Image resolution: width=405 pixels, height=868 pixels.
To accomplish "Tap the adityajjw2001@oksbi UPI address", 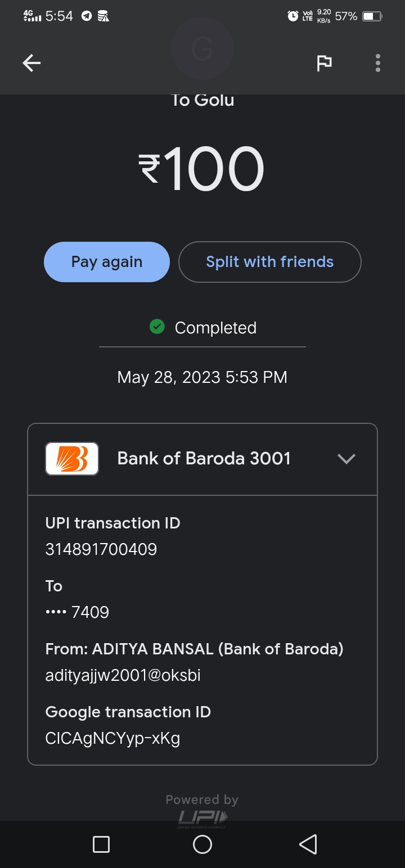I will click(123, 675).
